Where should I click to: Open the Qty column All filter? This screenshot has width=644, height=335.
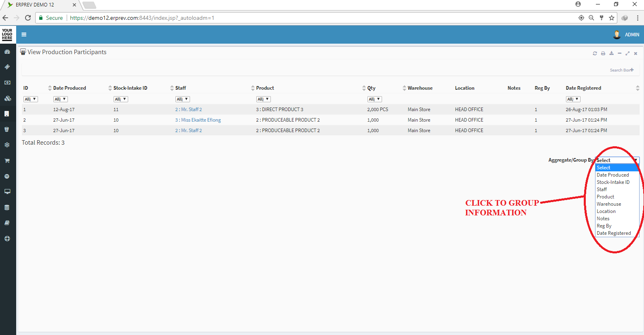pos(374,99)
